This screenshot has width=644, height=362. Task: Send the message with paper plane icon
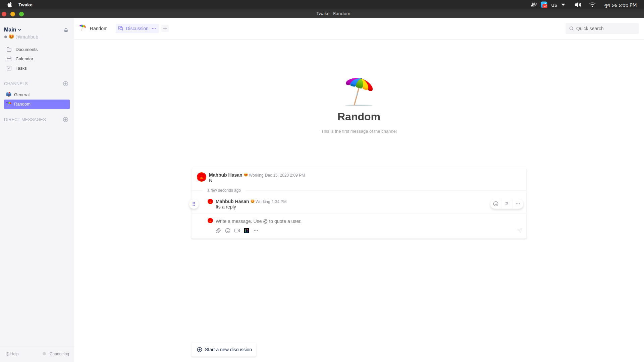(520, 231)
